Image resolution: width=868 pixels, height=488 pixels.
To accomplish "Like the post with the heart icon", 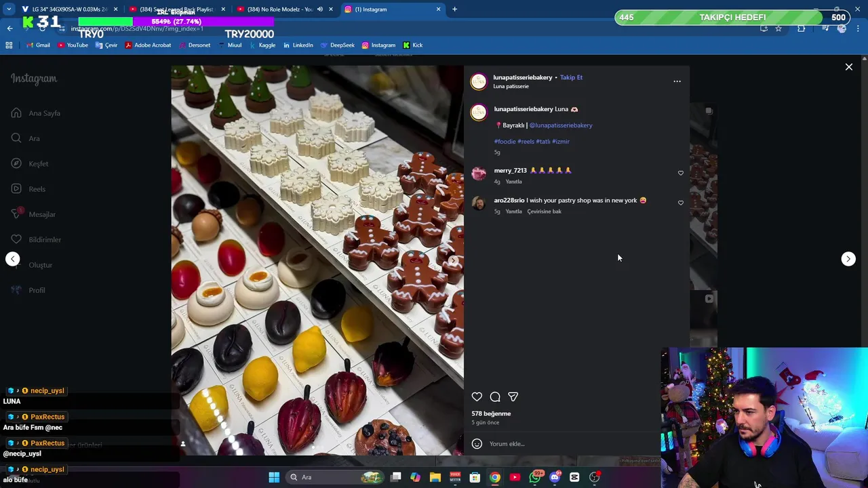I will click(477, 397).
